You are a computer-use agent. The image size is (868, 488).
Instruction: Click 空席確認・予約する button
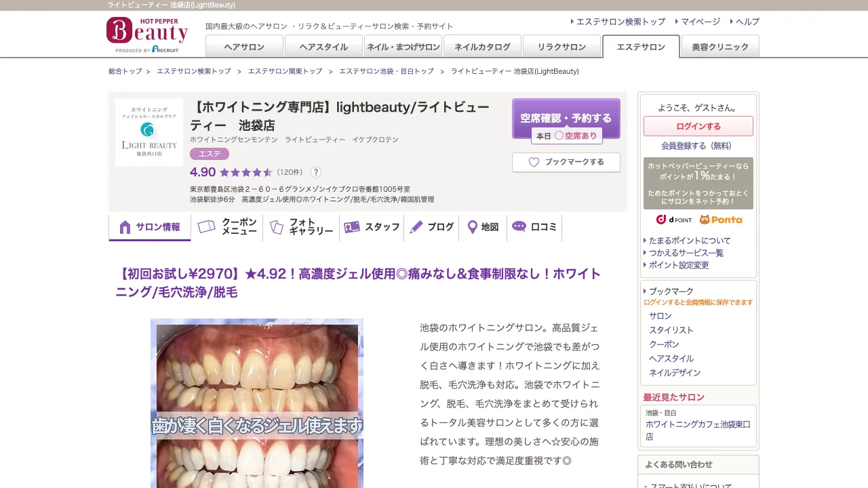coord(566,118)
